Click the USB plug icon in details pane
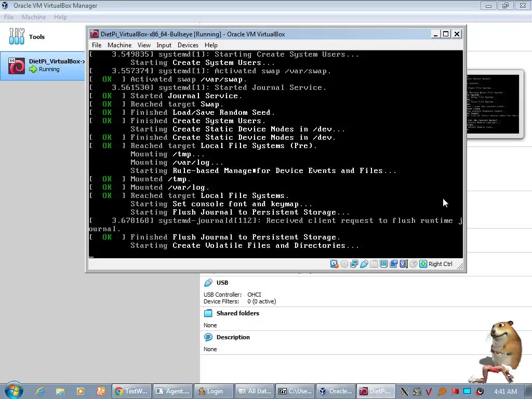Image resolution: width=532 pixels, height=399 pixels. pyautogui.click(x=208, y=283)
